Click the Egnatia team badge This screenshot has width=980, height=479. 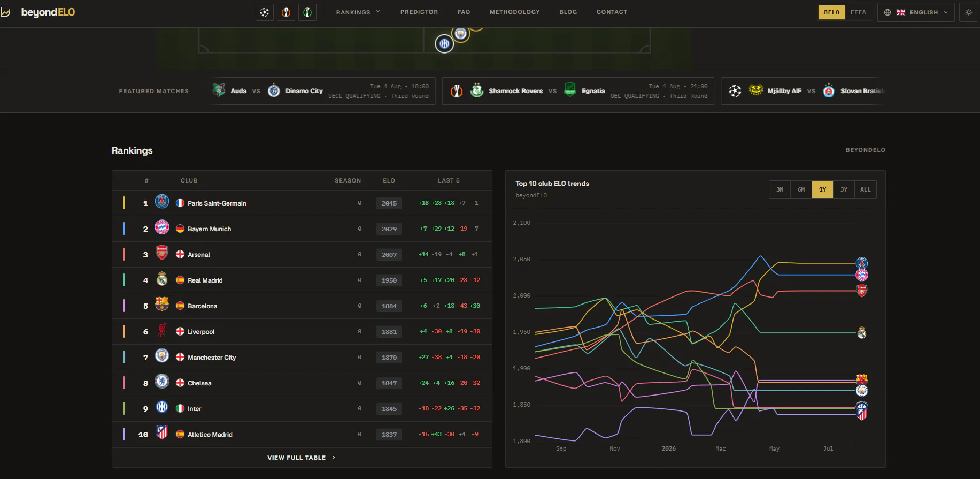[570, 90]
